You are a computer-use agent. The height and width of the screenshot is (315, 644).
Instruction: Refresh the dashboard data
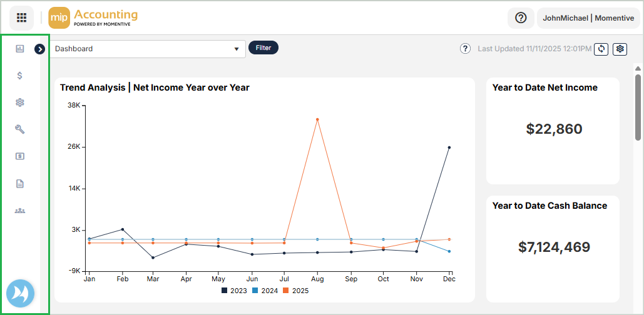(601, 49)
